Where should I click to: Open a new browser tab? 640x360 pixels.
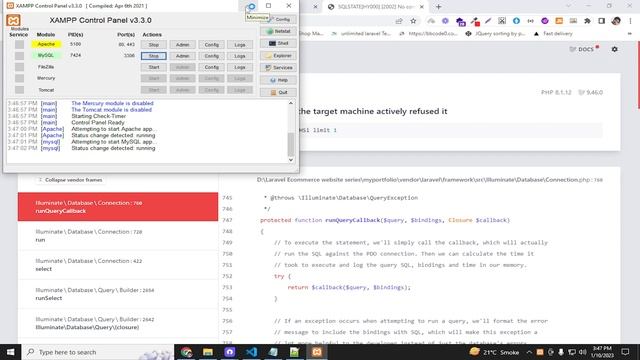[438, 7]
